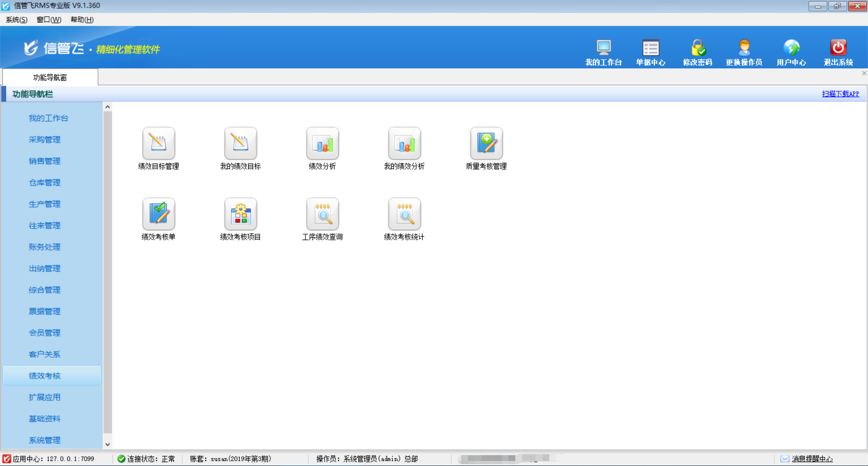Viewport: 868px width, 466px height.
Task: Open the 绩效考核项目 icon
Action: click(x=240, y=214)
